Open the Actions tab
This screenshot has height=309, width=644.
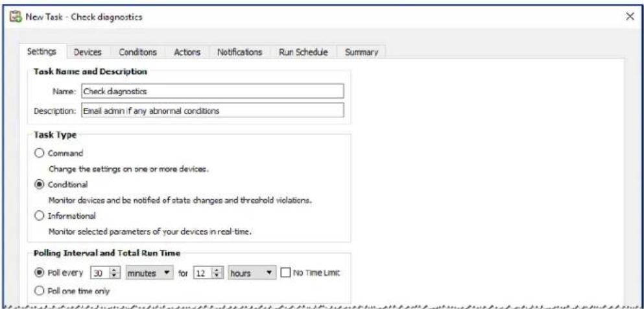pos(187,52)
